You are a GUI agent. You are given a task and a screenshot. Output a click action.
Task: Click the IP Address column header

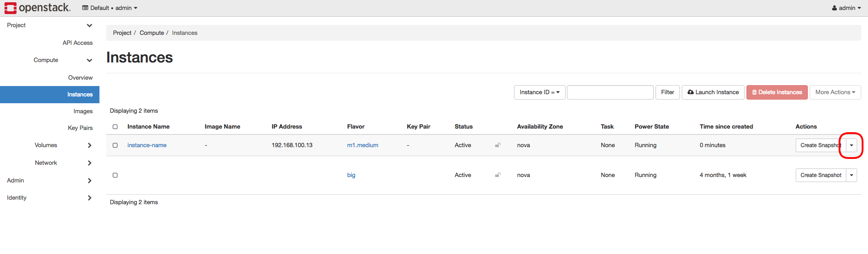tap(287, 127)
